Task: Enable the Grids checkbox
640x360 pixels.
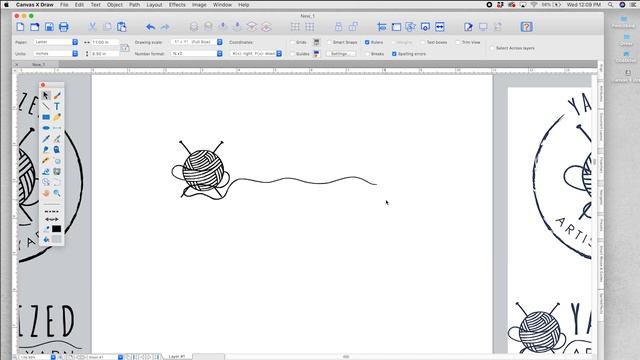Action: pos(292,42)
